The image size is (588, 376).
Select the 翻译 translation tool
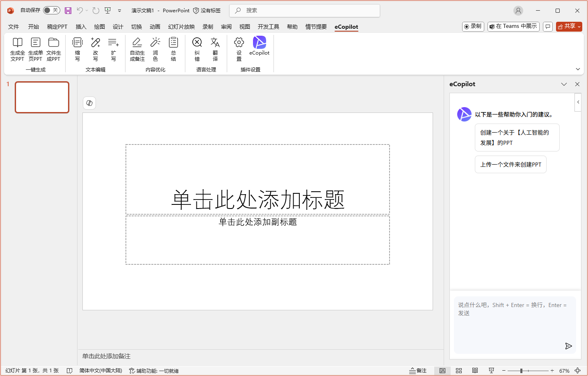(x=215, y=49)
